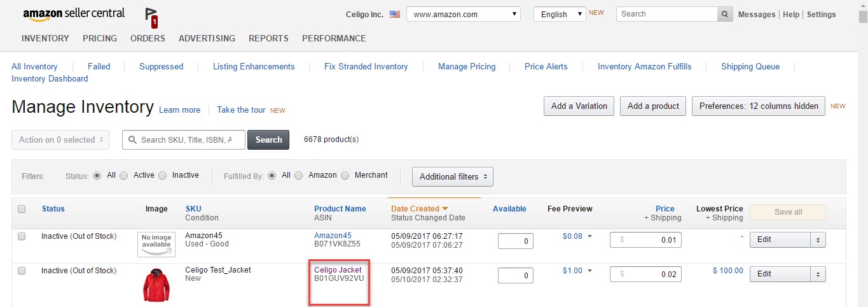Screen dimensions: 868x307
Task: Select the Merchant fulfilled-by radio button
Action: point(345,175)
